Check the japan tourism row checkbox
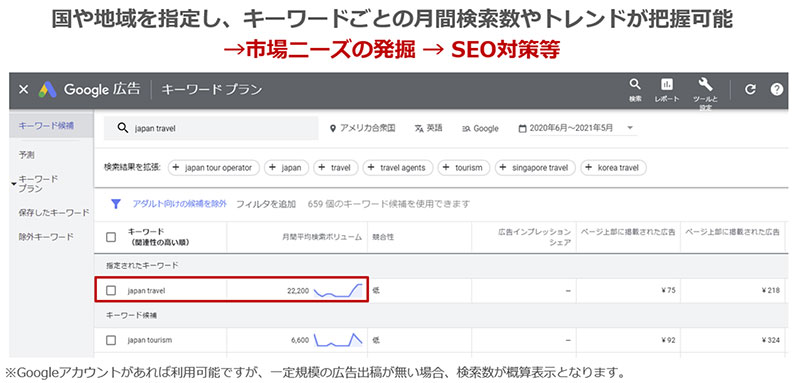 coord(111,340)
